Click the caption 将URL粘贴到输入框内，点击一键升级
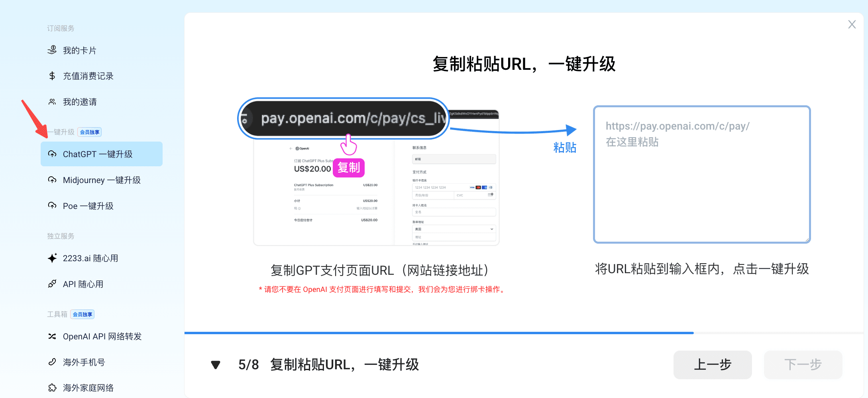This screenshot has height=398, width=868. coord(702,269)
